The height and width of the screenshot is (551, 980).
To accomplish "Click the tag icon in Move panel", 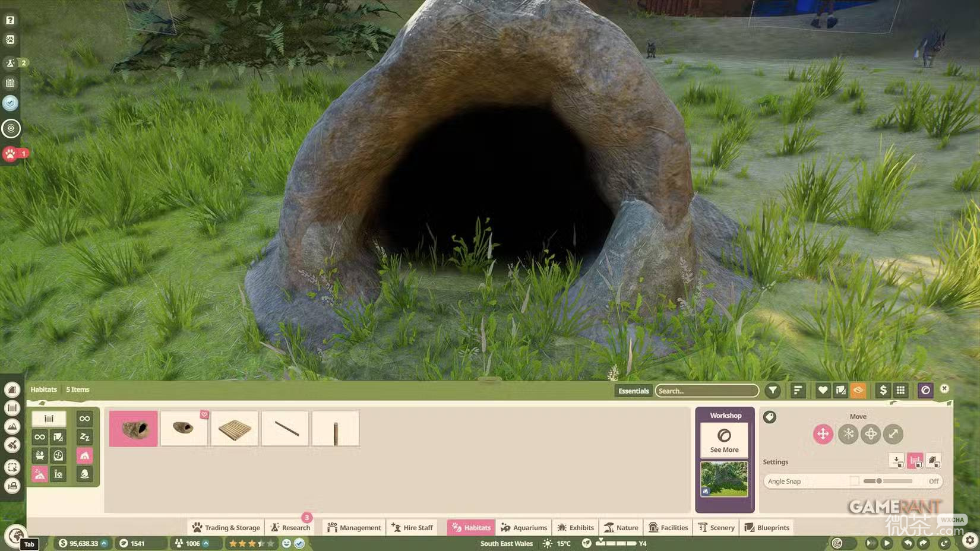I will 770,417.
